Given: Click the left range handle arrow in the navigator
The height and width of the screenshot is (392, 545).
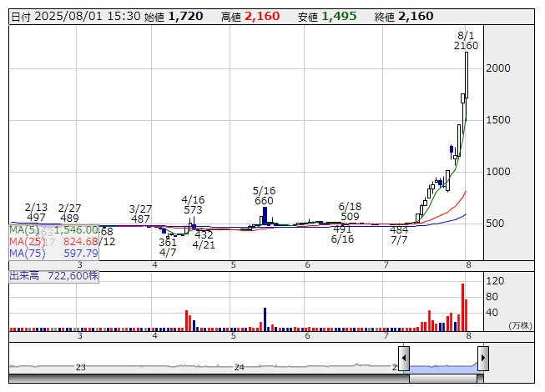Looking at the screenshot, I should pos(404,359).
